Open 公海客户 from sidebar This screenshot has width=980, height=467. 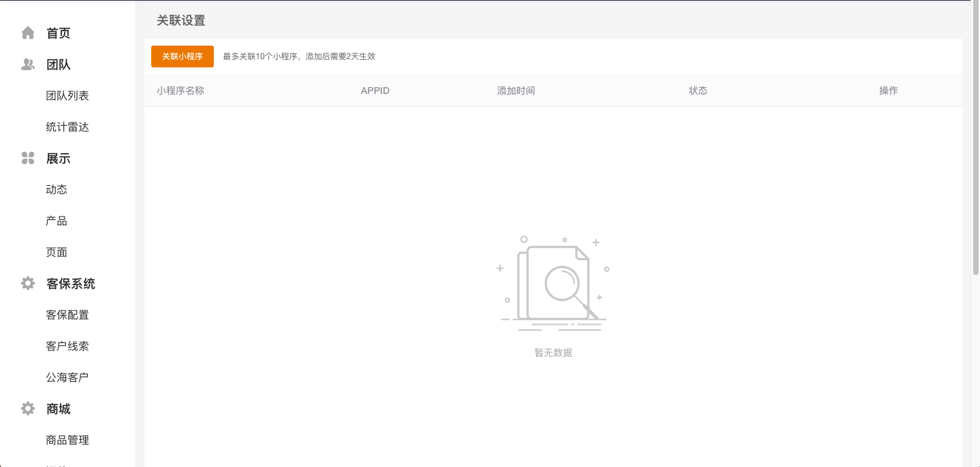tap(67, 378)
